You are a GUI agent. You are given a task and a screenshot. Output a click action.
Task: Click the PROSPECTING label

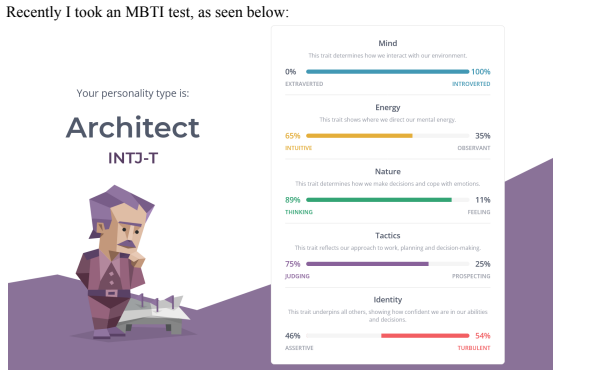[471, 276]
